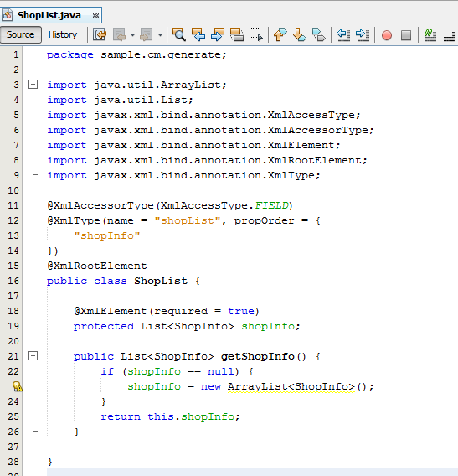
Task: Toggle Rectangular Selection icon
Action: pyautogui.click(x=256, y=35)
